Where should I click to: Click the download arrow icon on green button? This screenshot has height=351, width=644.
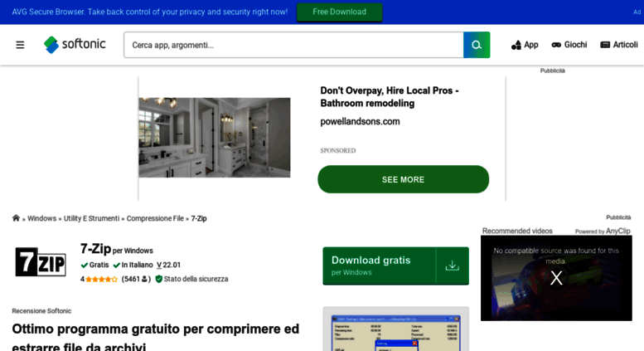coord(453,266)
